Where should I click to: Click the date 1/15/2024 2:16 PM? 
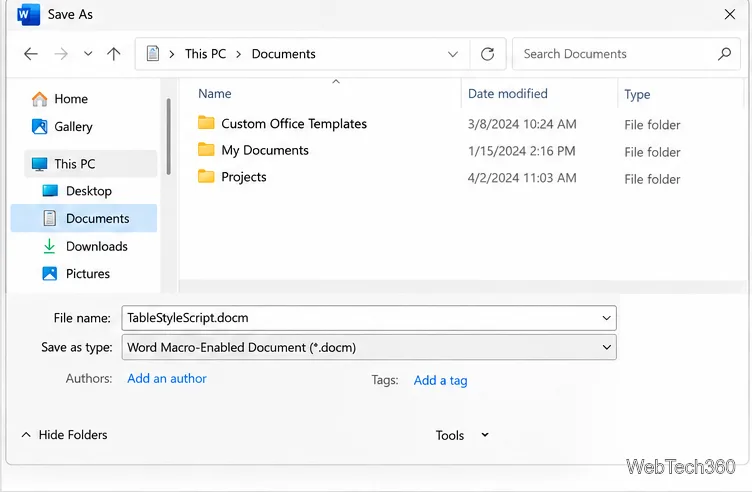(x=521, y=151)
